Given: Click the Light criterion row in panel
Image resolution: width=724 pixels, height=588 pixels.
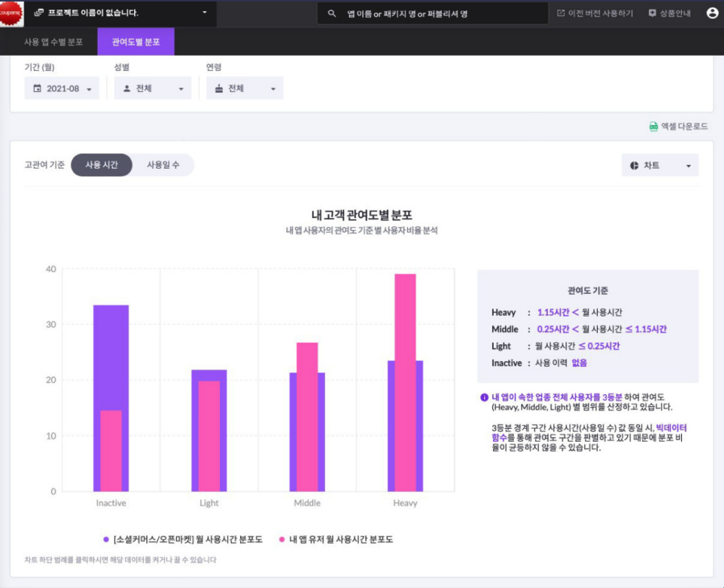Looking at the screenshot, I should 555,346.
